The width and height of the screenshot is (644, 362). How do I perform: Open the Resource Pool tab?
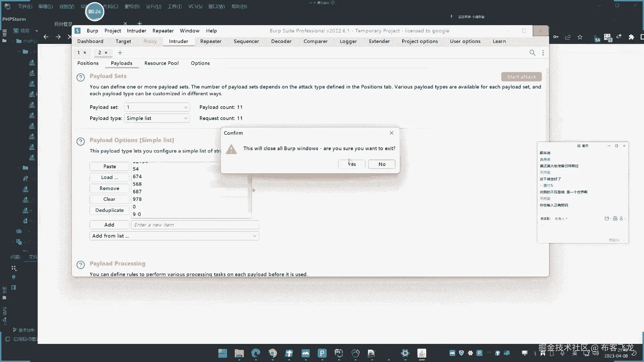(161, 63)
